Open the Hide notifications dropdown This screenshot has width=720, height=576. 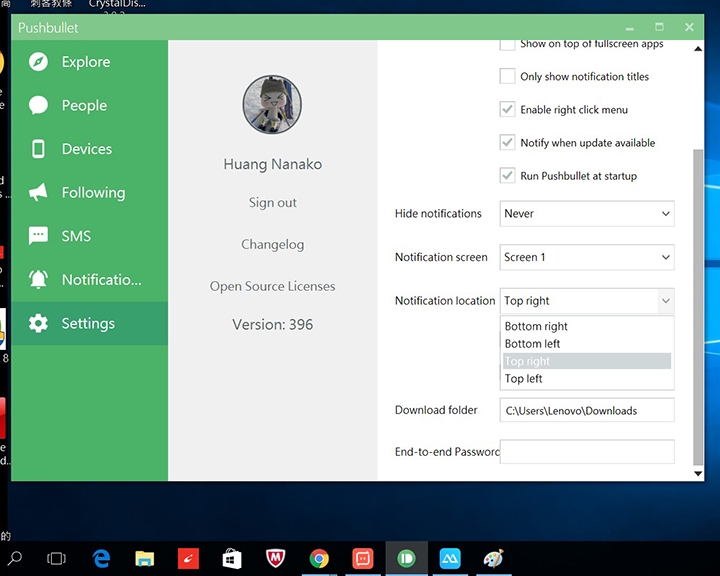[x=587, y=214]
